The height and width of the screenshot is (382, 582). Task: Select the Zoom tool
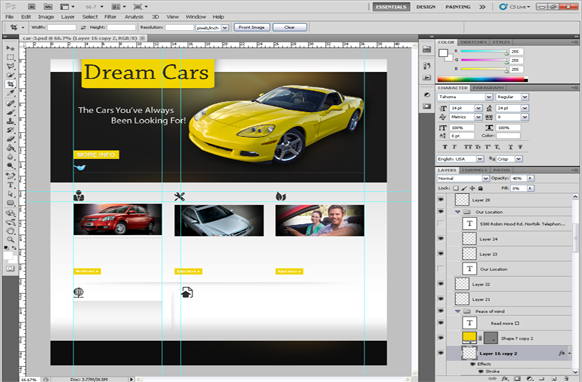pos(10,240)
